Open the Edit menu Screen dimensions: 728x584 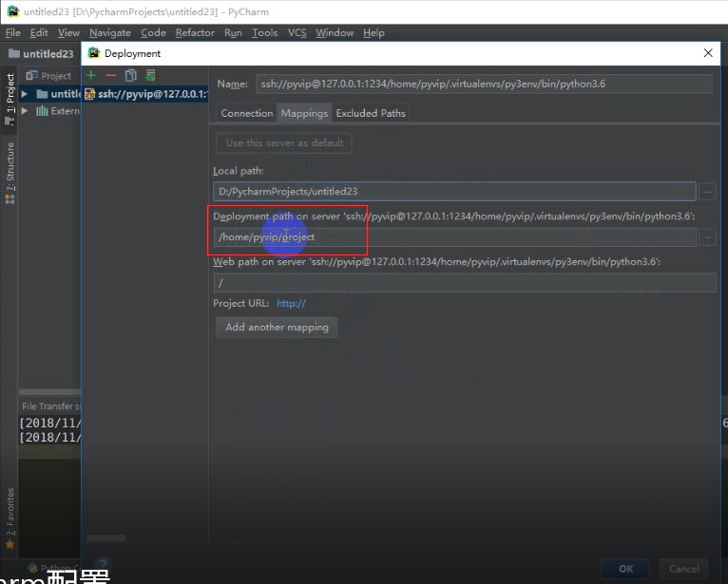[x=39, y=32]
